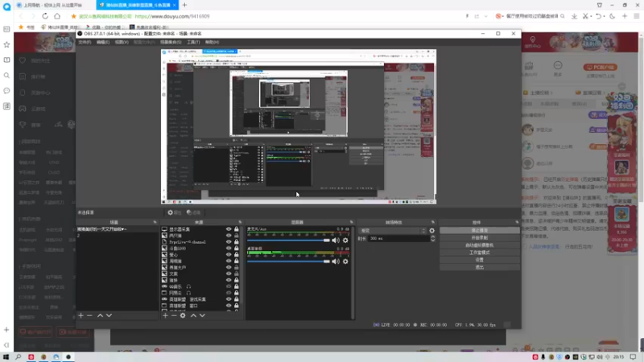
Task: Click Start Virtual Camera button in Controls
Action: [479, 245]
